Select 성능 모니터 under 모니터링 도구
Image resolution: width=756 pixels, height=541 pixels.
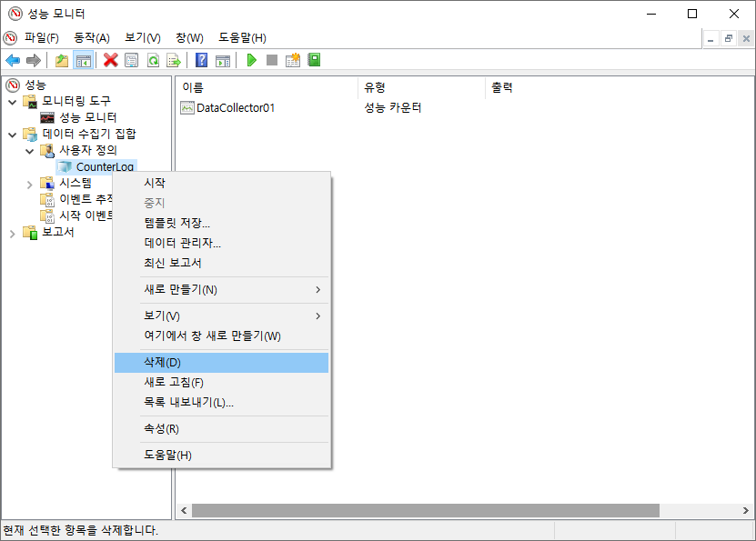click(x=87, y=117)
